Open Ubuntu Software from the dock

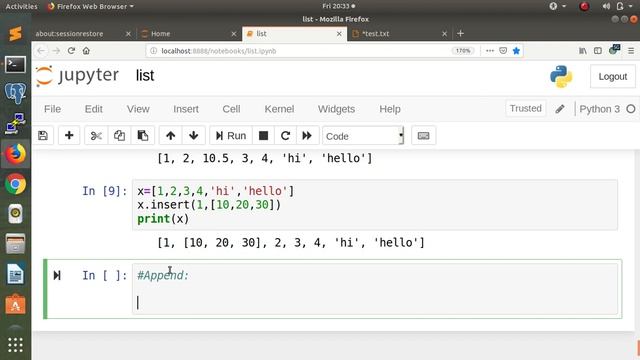(x=16, y=304)
